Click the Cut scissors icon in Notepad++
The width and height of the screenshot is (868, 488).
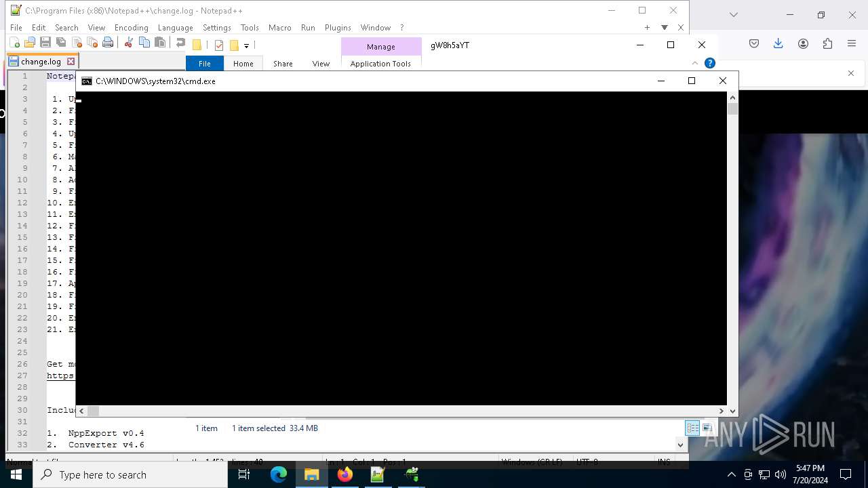pos(128,43)
